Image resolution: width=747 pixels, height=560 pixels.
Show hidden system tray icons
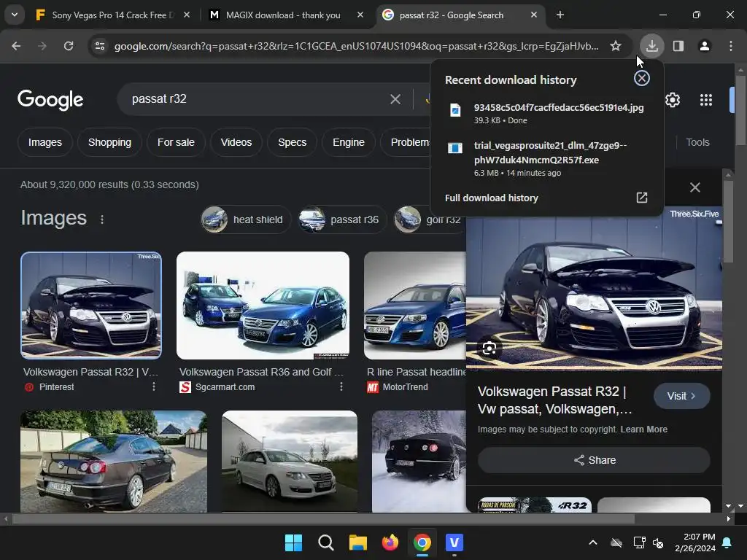tap(592, 542)
